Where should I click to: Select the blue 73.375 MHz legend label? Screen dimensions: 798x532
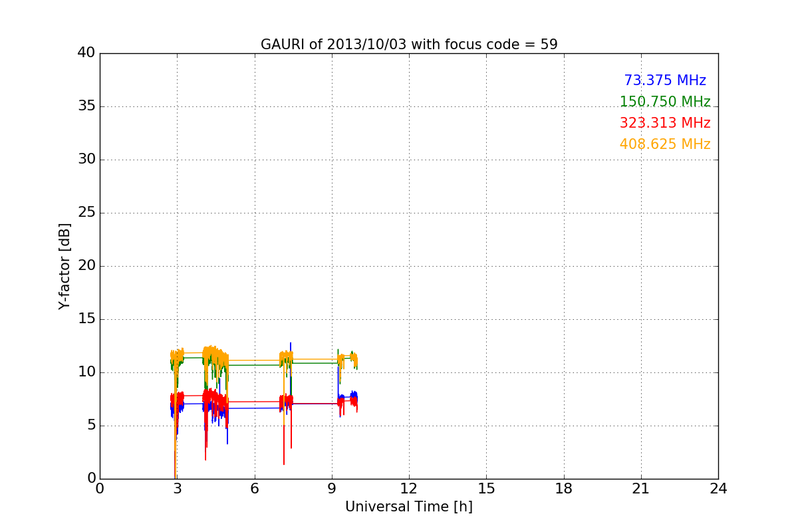click(x=665, y=80)
